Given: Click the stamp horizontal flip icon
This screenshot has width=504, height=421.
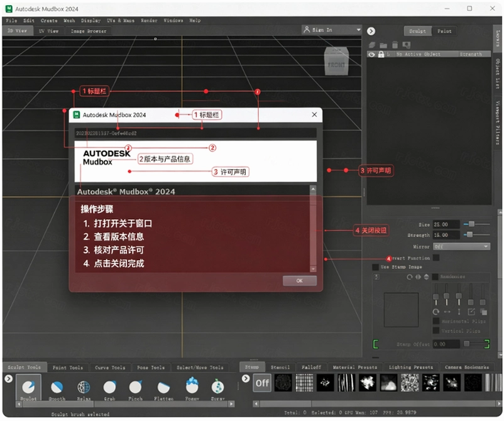Looking at the screenshot, I should point(418,277).
